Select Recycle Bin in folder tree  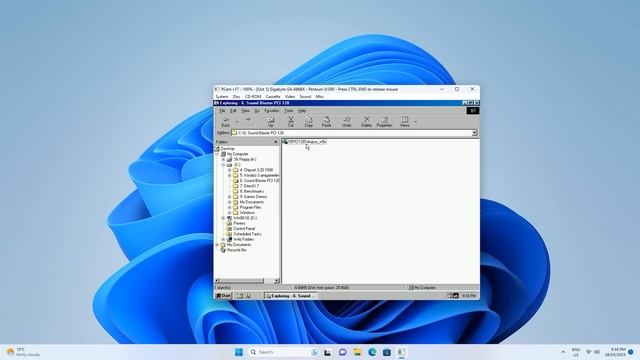(x=237, y=250)
